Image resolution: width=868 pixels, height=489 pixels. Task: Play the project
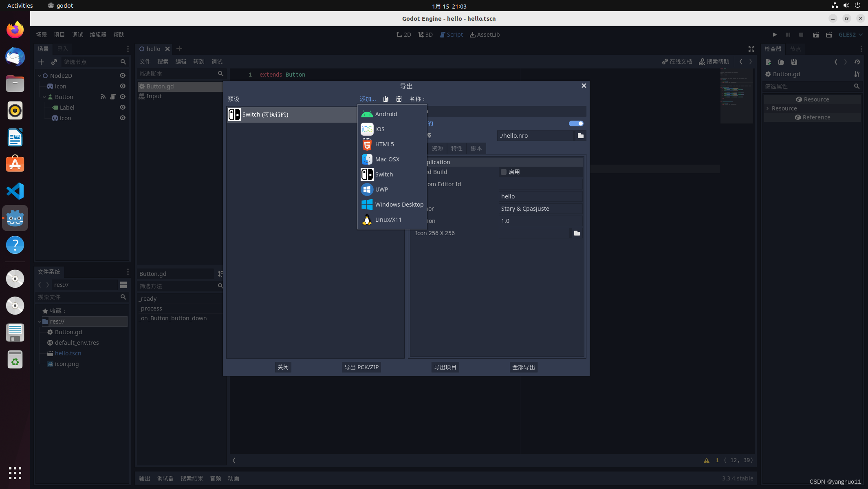coord(775,35)
